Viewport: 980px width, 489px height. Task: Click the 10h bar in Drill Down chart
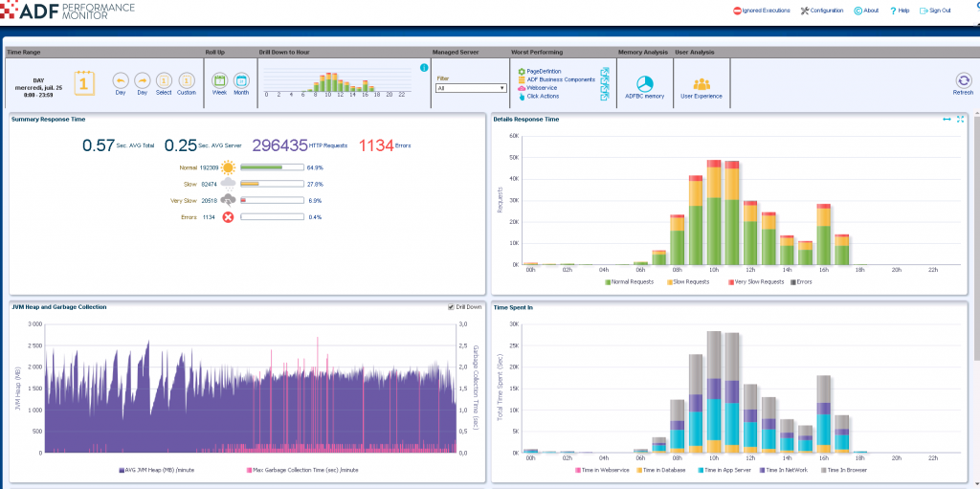click(327, 82)
